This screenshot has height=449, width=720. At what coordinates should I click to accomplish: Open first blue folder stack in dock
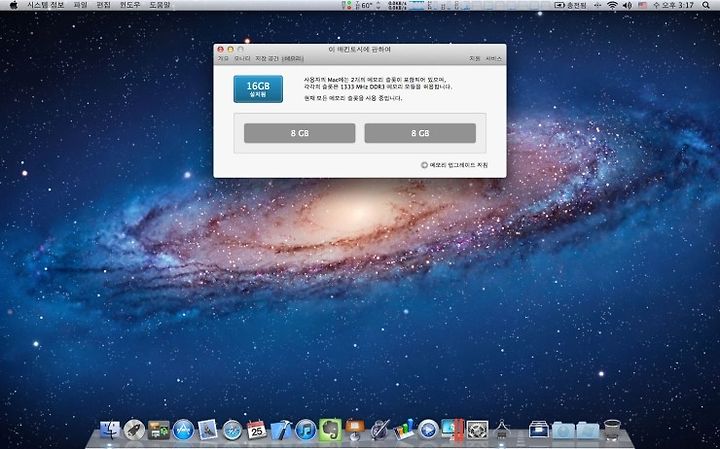tap(563, 430)
